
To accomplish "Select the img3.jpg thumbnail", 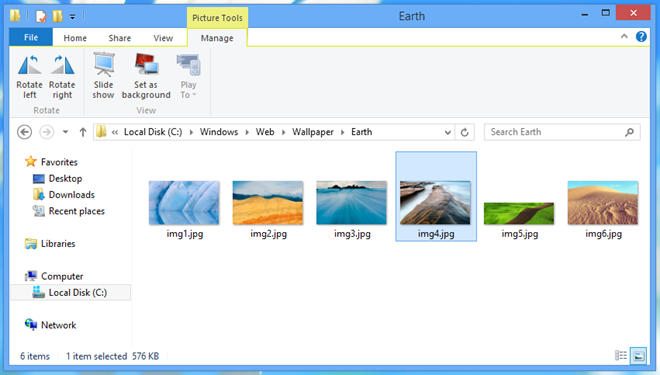I will pyautogui.click(x=351, y=203).
